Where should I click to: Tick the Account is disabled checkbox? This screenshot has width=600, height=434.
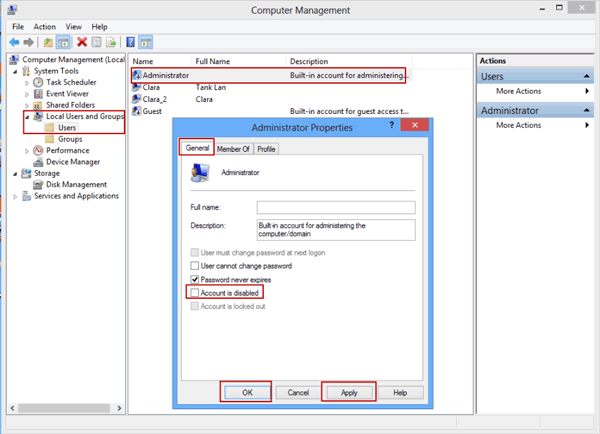pos(195,293)
